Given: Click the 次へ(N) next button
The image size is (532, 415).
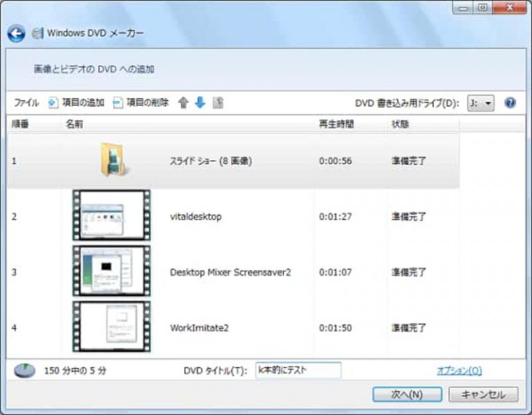Looking at the screenshot, I should (x=407, y=394).
